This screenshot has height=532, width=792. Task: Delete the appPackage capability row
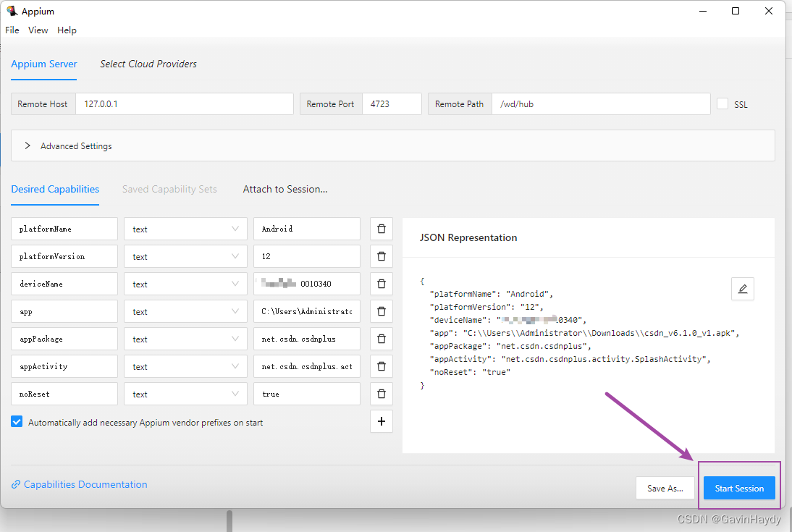pyautogui.click(x=382, y=339)
